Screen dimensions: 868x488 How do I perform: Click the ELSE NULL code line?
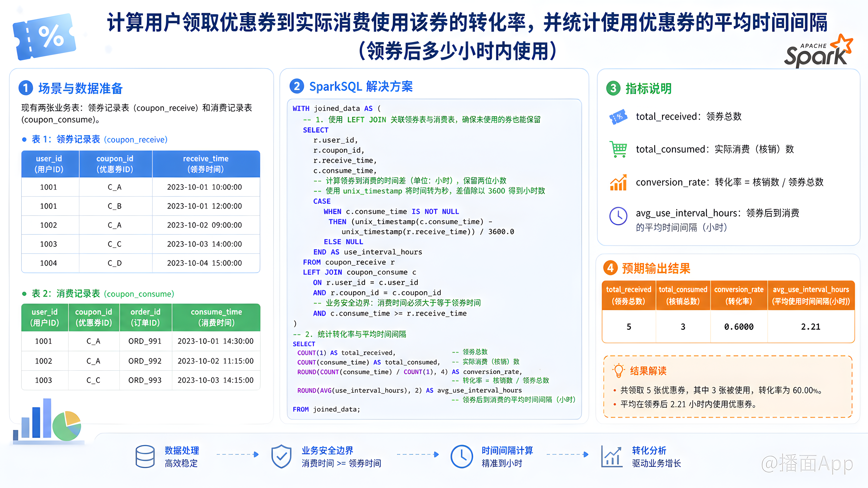coord(343,242)
